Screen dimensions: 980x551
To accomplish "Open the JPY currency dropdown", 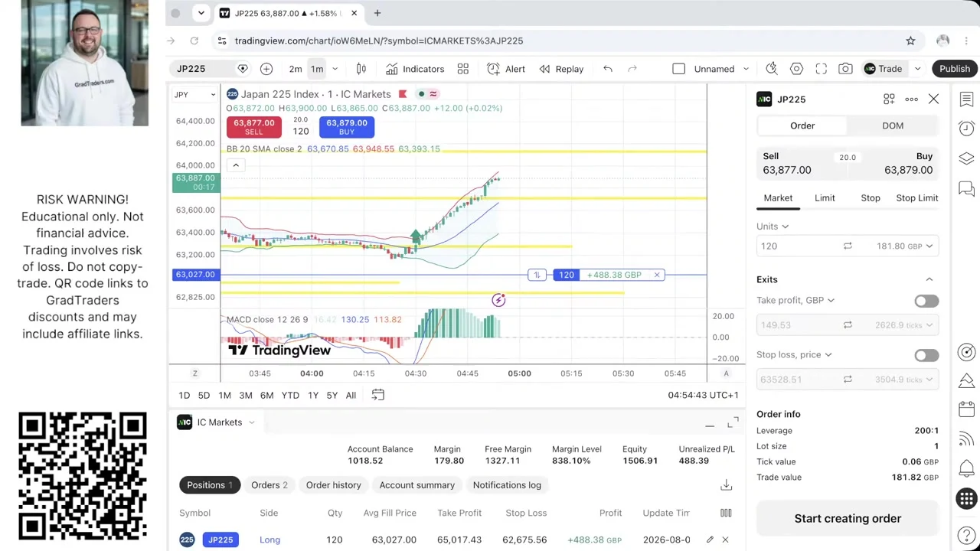I will 195,95.
